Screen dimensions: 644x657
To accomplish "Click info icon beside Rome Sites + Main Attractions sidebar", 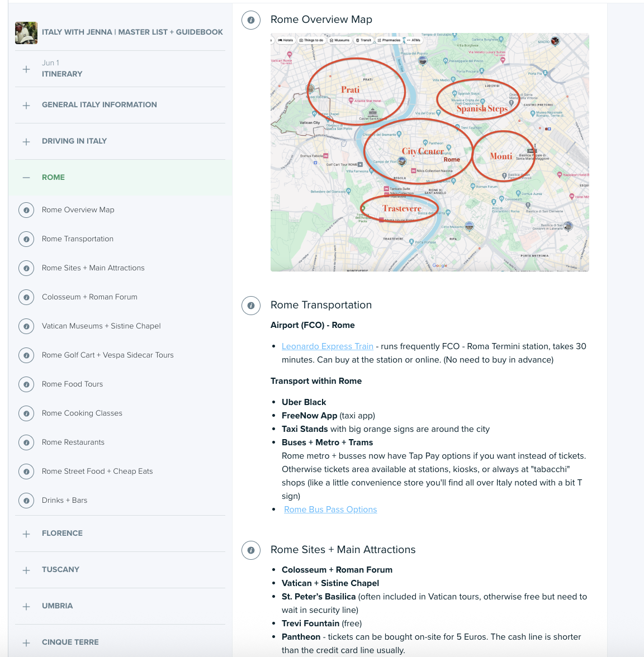I will [26, 268].
